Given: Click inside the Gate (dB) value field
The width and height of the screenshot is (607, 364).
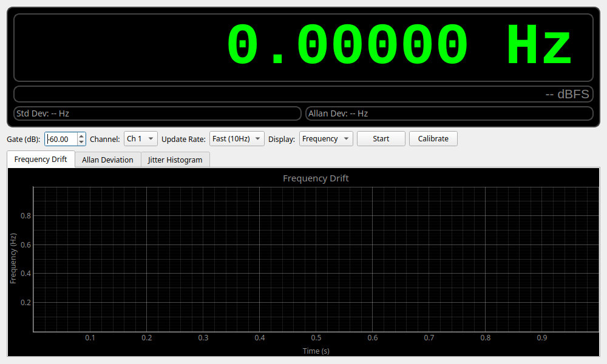Looking at the screenshot, I should pos(61,139).
